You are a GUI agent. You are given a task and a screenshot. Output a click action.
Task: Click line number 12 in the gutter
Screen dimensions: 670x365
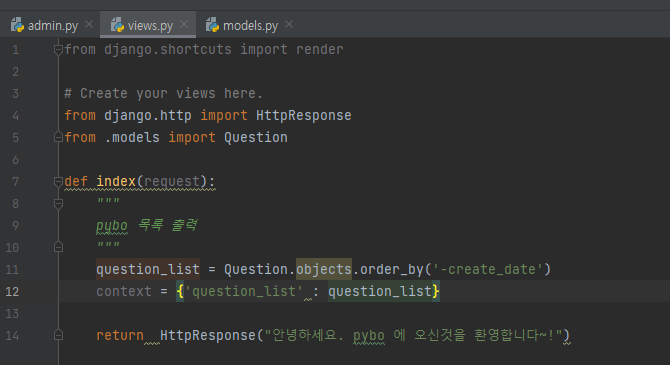coord(12,291)
